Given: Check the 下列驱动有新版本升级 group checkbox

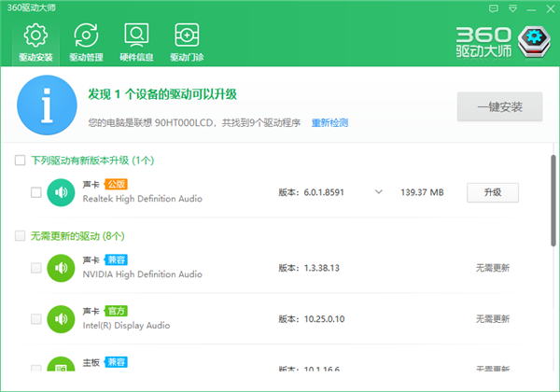Looking at the screenshot, I should (20, 161).
